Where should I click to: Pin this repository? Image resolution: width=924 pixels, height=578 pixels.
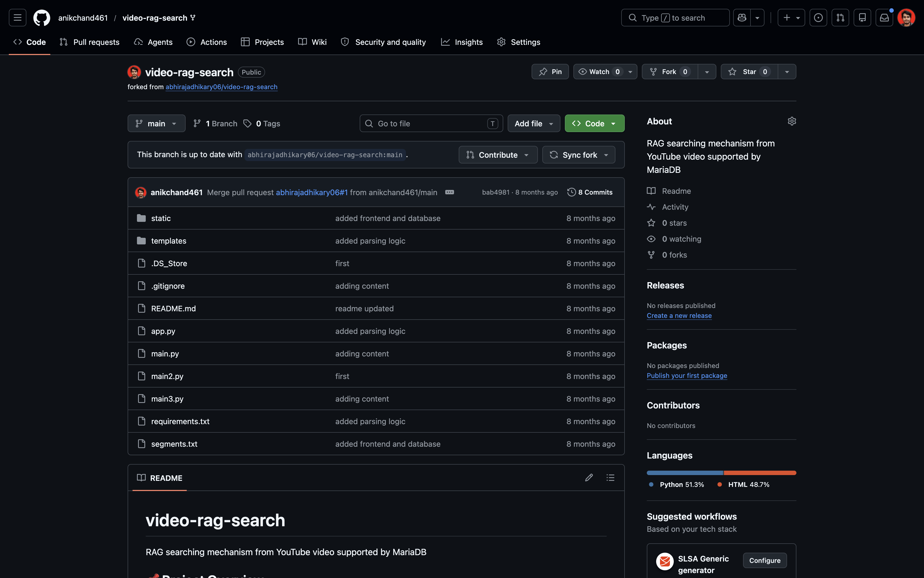click(x=550, y=72)
